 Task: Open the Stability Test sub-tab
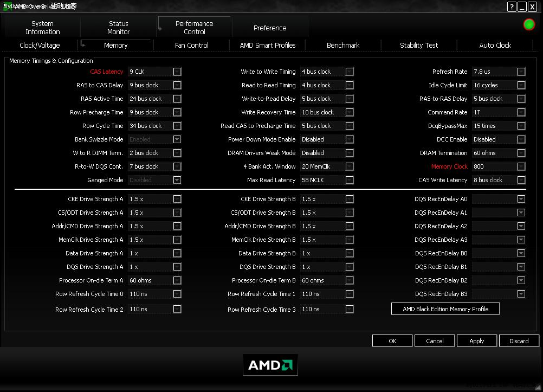(x=419, y=46)
